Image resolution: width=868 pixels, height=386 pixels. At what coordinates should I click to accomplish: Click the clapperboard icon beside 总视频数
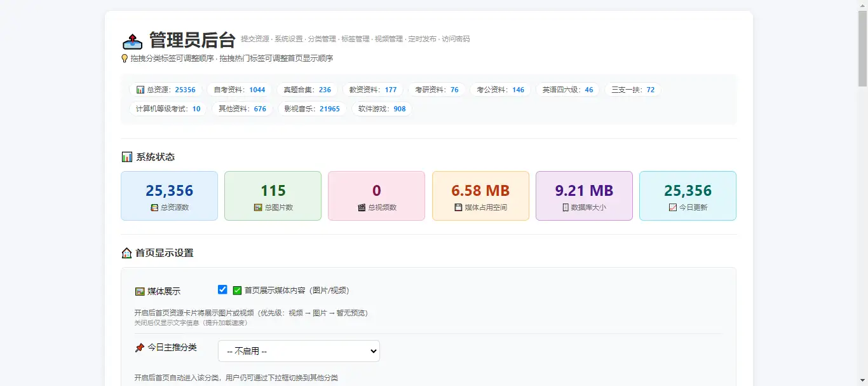pos(362,207)
